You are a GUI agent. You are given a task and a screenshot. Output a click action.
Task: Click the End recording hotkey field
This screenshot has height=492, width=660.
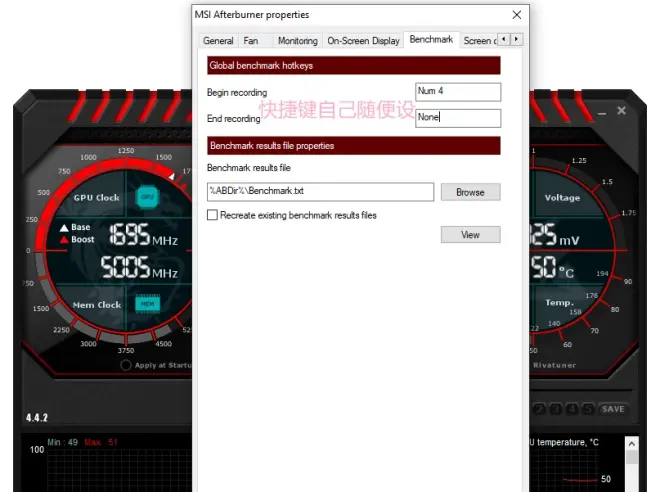click(458, 118)
